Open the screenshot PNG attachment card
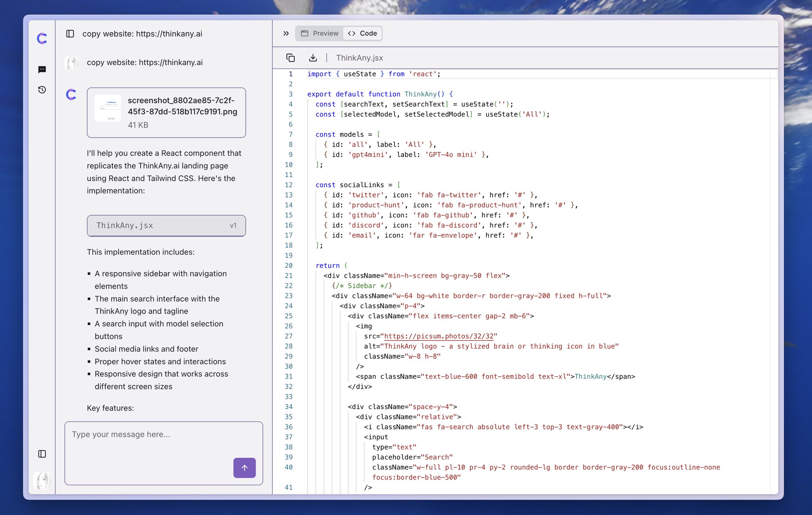812x515 pixels. tap(166, 113)
